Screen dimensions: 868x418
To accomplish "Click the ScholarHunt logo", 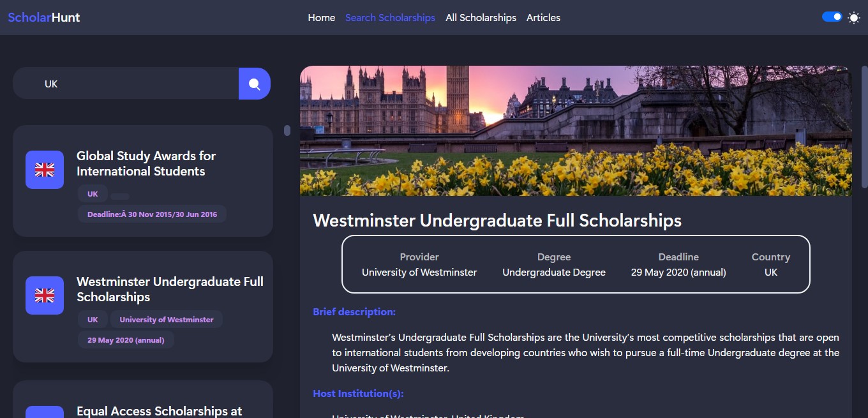I will click(x=43, y=17).
